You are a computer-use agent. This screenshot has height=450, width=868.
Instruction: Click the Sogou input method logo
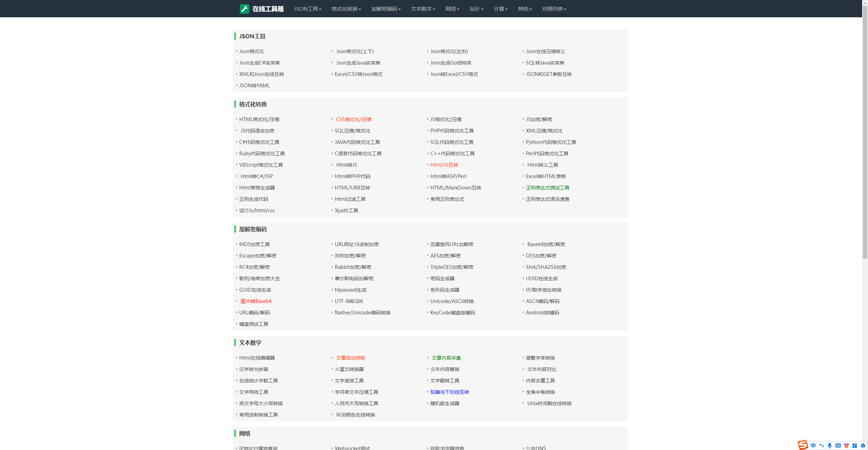(x=802, y=445)
